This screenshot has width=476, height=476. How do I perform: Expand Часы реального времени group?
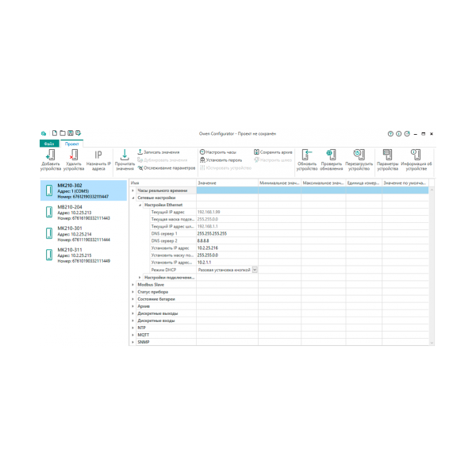[x=132, y=190]
